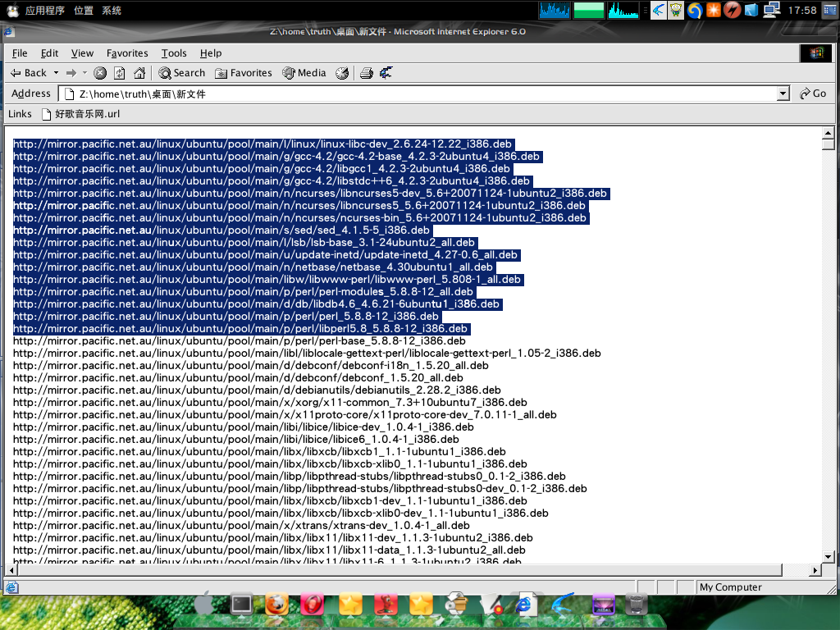This screenshot has height=630, width=840.
Task: Click the linux-libc-dev_2.6.24-12.22_i386.deb line
Action: (x=262, y=144)
